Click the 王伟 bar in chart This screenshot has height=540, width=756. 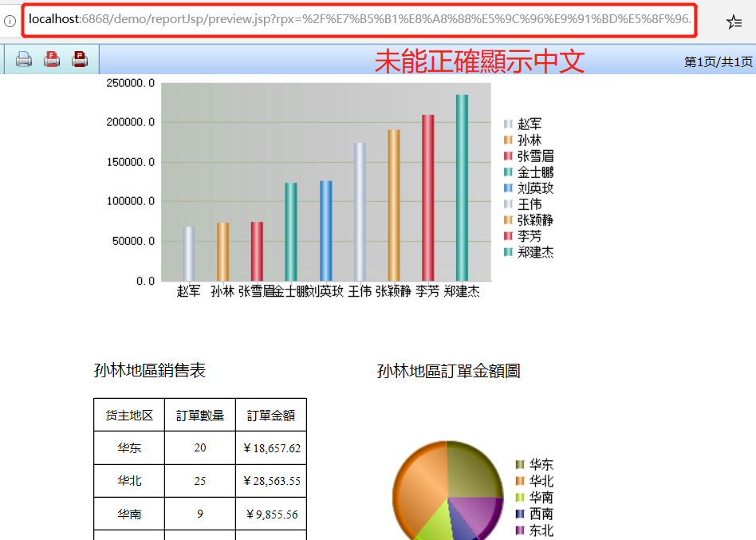point(360,211)
